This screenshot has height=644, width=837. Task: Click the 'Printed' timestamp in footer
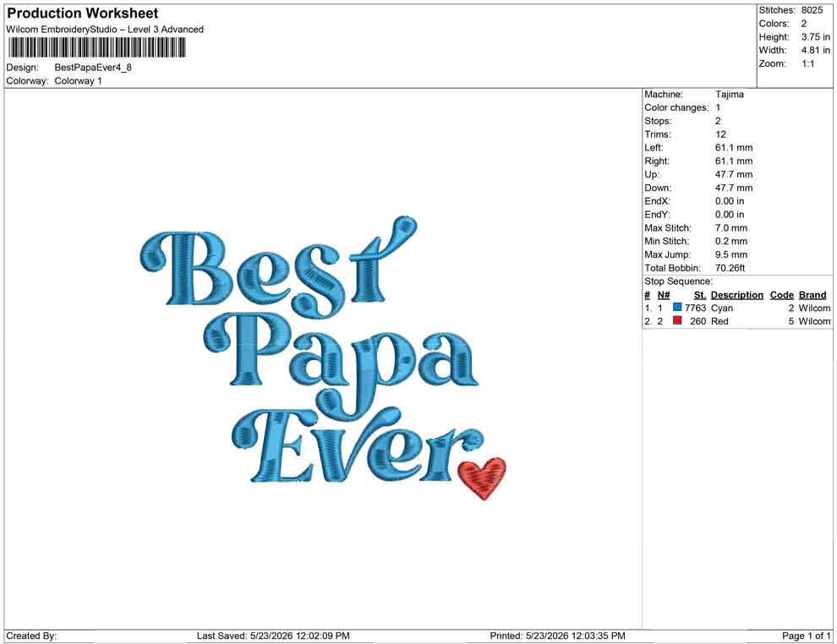tap(557, 636)
